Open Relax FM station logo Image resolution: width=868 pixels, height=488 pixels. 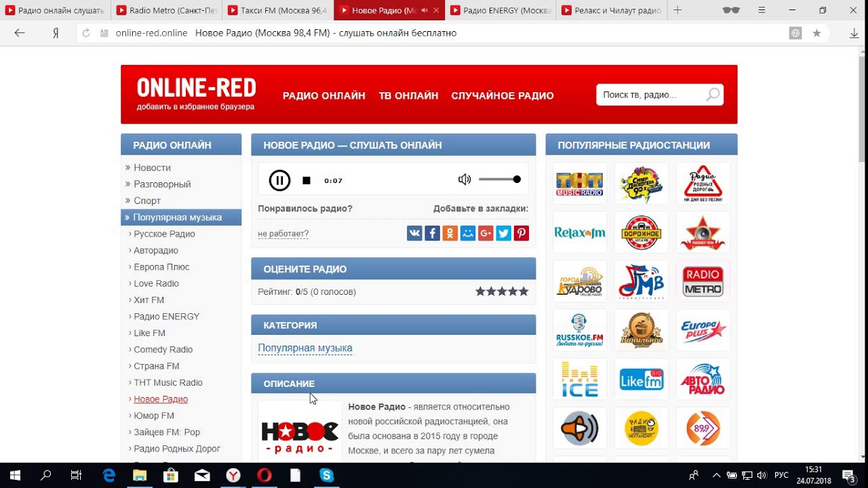pyautogui.click(x=580, y=232)
